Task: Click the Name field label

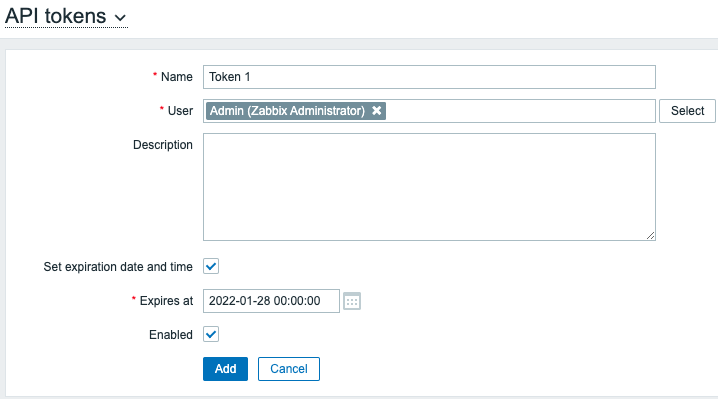Action: click(x=176, y=77)
